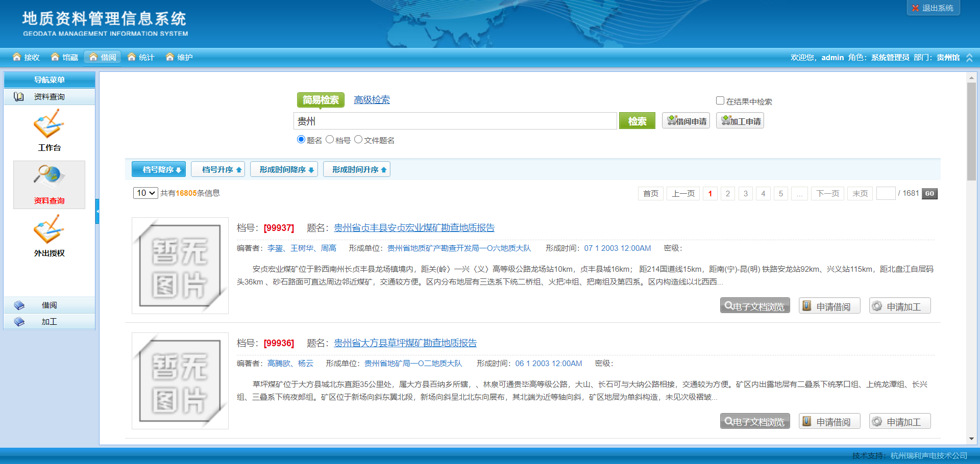Click the search keyword input field
Image resolution: width=980 pixels, height=464 pixels.
click(x=455, y=121)
